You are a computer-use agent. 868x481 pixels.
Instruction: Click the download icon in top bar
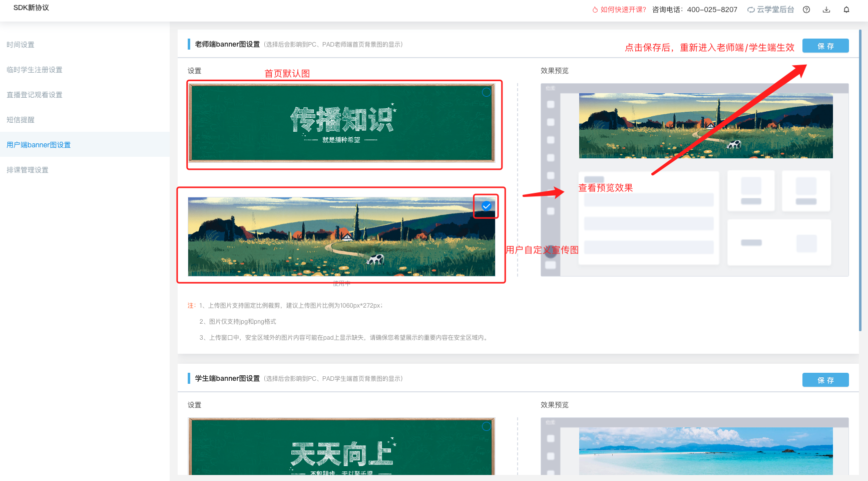826,10
